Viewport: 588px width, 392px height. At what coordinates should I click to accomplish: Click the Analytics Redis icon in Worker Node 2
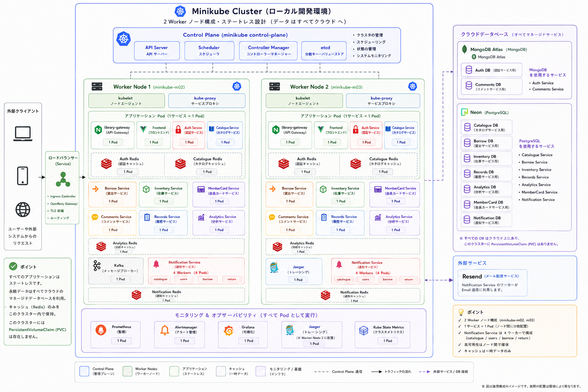point(278,247)
